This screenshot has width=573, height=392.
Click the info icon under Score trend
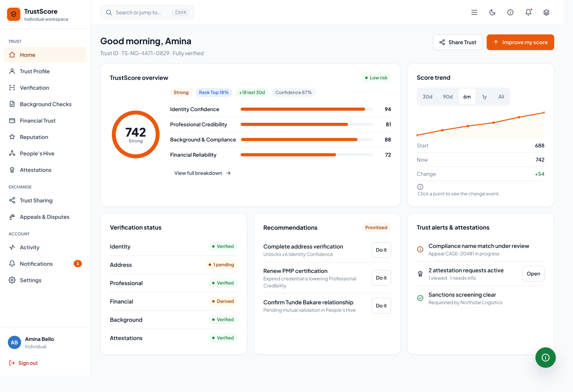[x=420, y=187]
